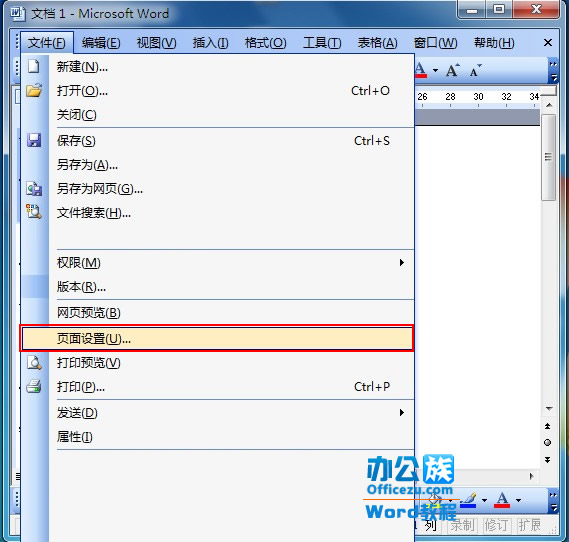Go to the next page with the double down arrow

(548, 460)
